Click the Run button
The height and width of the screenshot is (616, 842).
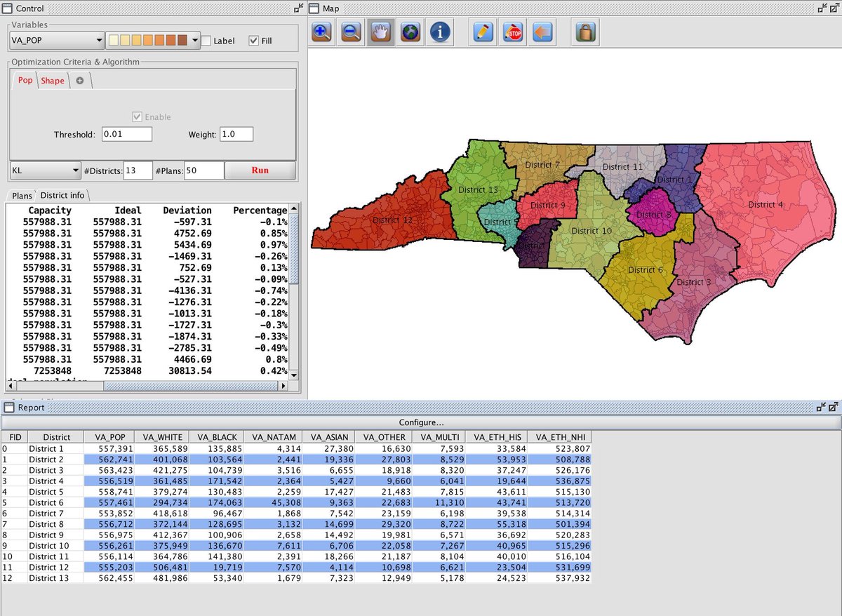(260, 170)
